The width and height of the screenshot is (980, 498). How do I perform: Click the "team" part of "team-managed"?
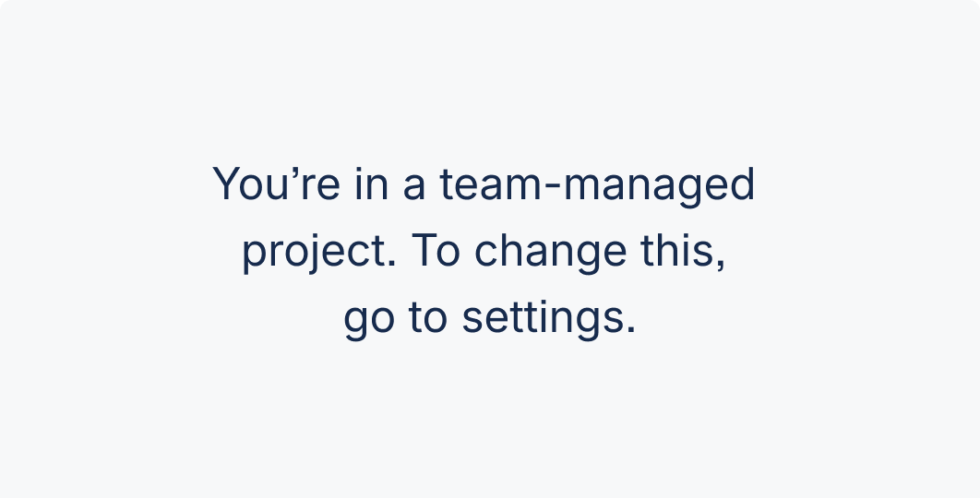point(490,185)
